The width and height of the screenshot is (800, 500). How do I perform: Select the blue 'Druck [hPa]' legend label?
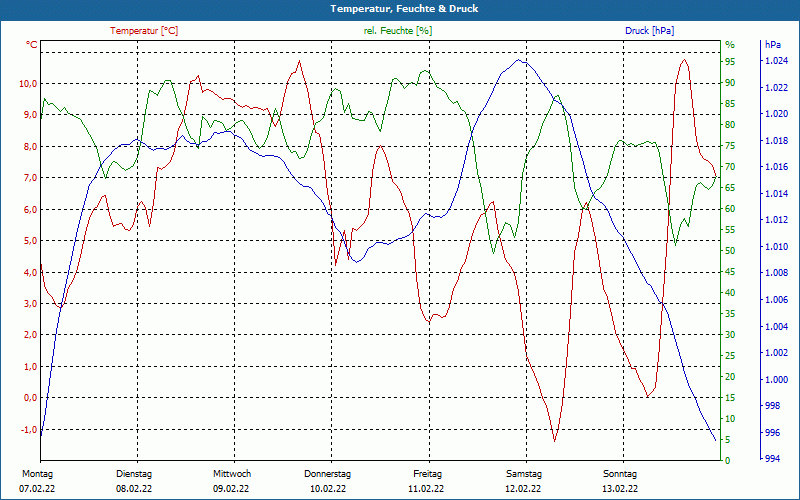(649, 31)
